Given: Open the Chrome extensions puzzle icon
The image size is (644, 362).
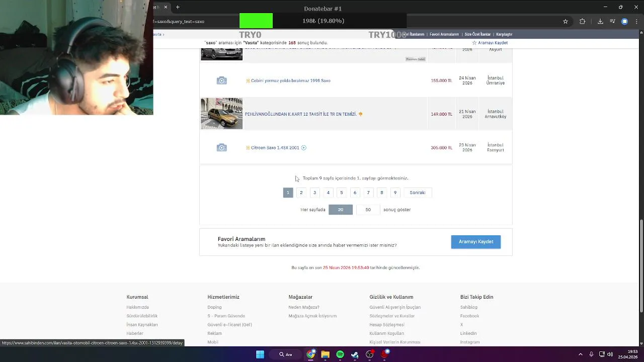Looking at the screenshot, I should point(583,22).
